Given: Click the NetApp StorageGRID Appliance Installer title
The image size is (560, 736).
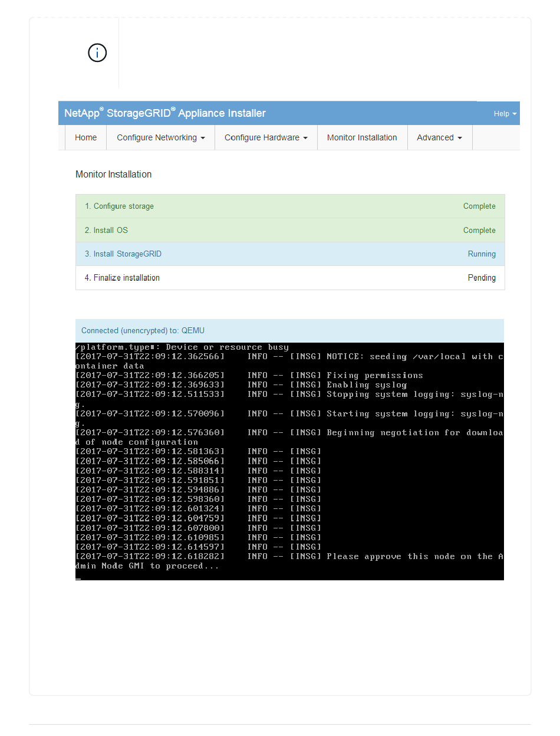Looking at the screenshot, I should click(165, 113).
